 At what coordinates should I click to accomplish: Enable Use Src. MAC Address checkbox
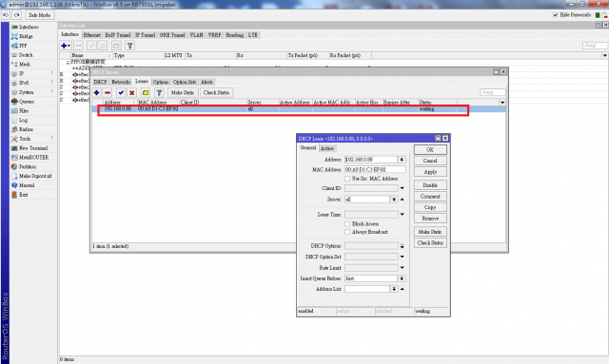pos(347,179)
